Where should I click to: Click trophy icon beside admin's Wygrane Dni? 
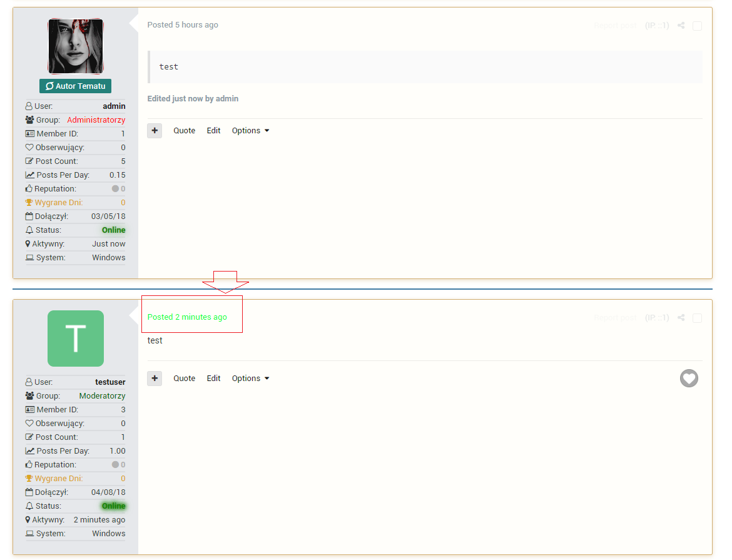coord(29,203)
